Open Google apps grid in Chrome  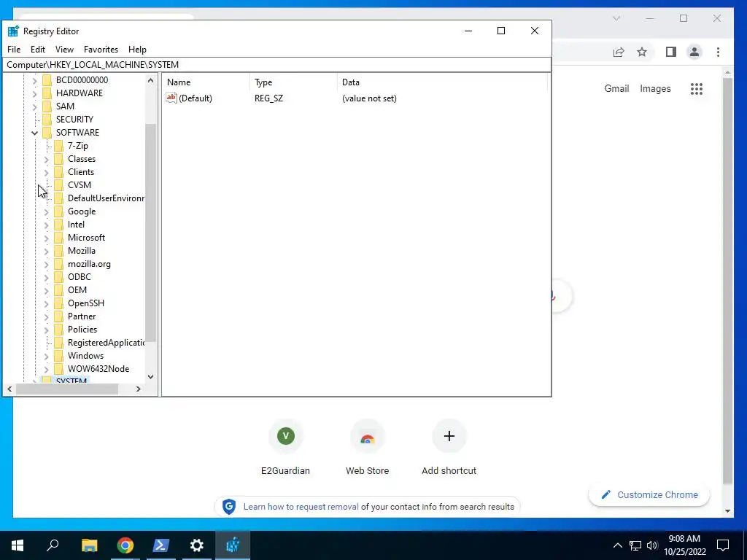[697, 88]
